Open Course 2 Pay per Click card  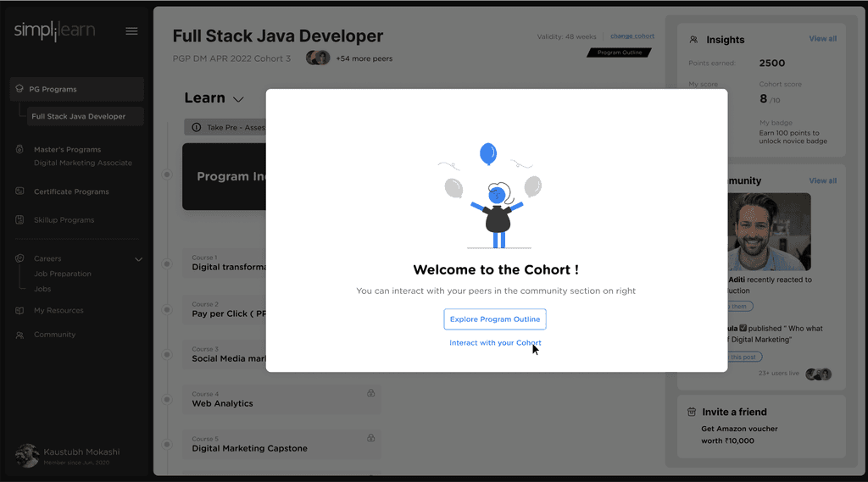[224, 309]
